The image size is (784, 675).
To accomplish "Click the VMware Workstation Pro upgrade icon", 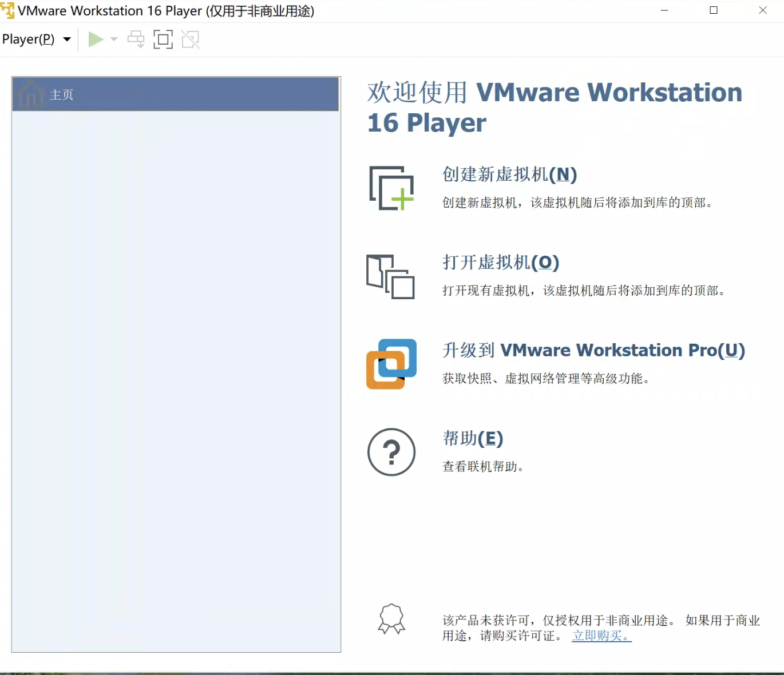I will coord(391,364).
